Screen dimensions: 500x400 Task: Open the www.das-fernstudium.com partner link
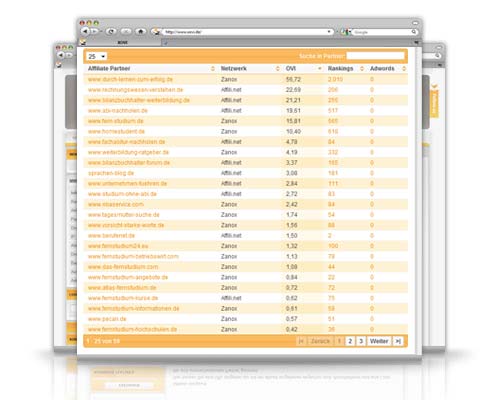tap(123, 267)
